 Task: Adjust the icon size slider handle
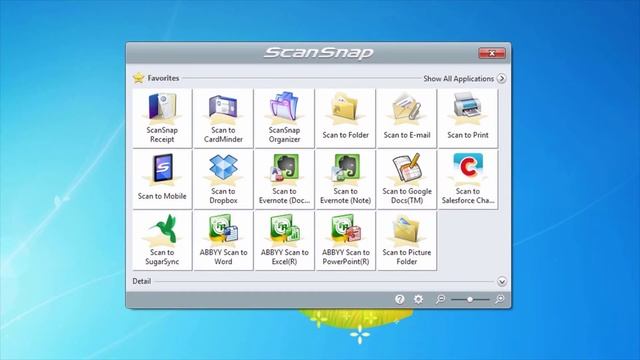(x=470, y=299)
